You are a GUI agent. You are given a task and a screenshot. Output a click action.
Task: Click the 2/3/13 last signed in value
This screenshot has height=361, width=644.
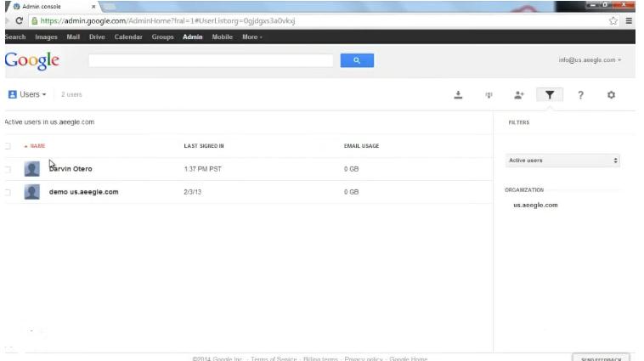[x=193, y=192]
